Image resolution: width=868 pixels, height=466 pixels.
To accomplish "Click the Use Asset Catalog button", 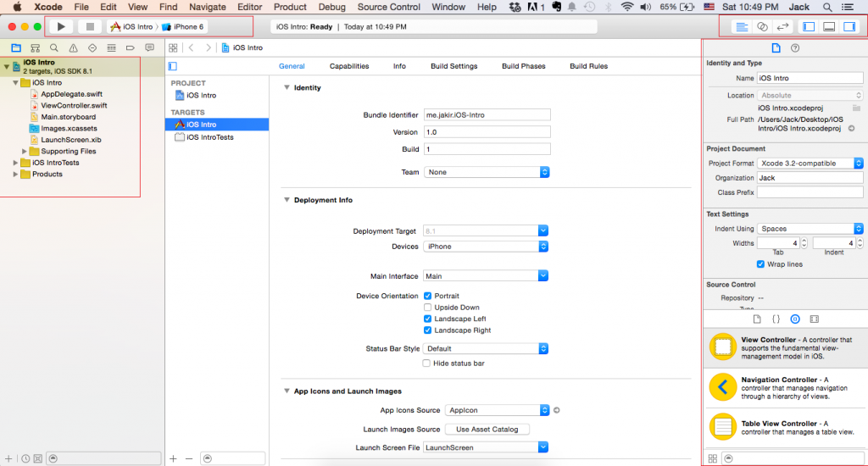I will click(x=487, y=430).
